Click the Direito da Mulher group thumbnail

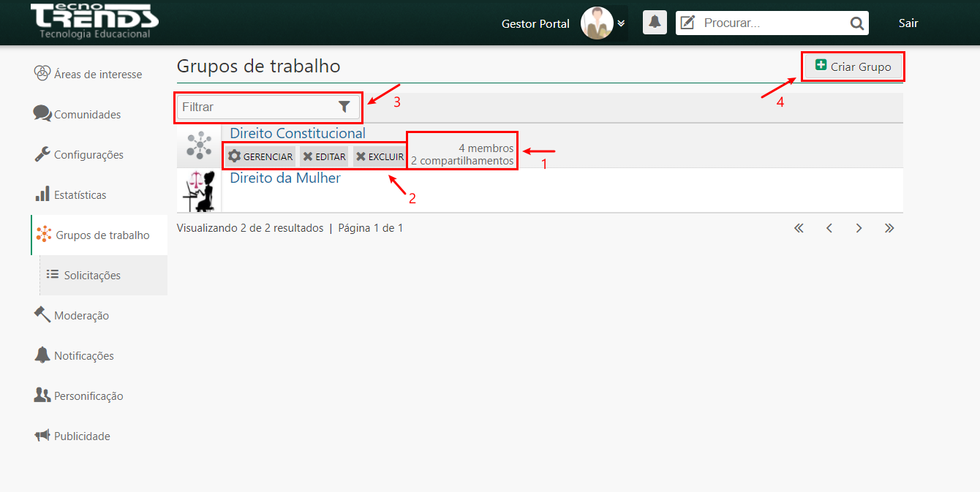[197, 192]
